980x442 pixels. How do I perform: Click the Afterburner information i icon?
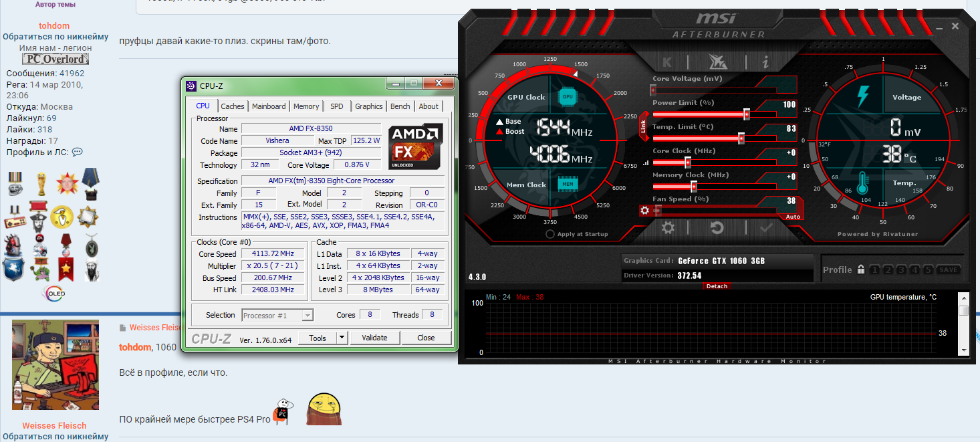point(765,62)
